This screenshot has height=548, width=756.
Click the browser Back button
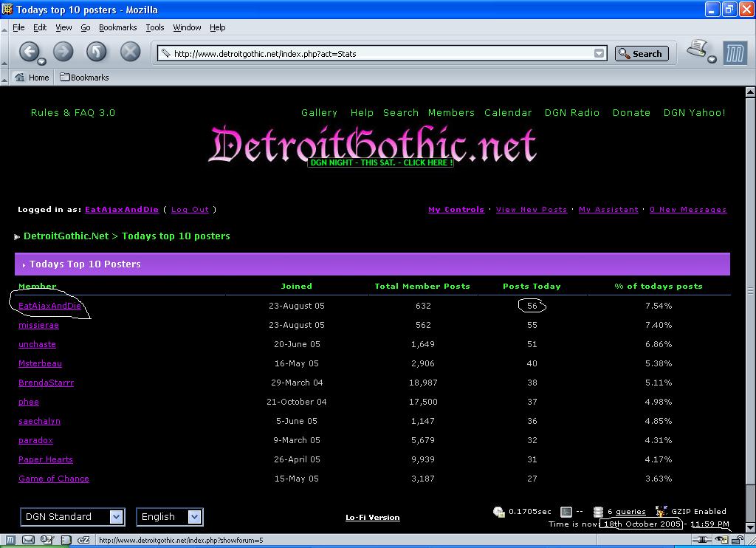[29, 52]
